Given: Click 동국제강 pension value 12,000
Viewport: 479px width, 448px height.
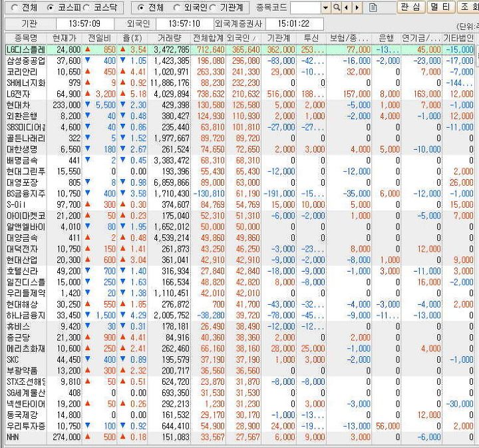Looking at the screenshot, I should 429,415.
